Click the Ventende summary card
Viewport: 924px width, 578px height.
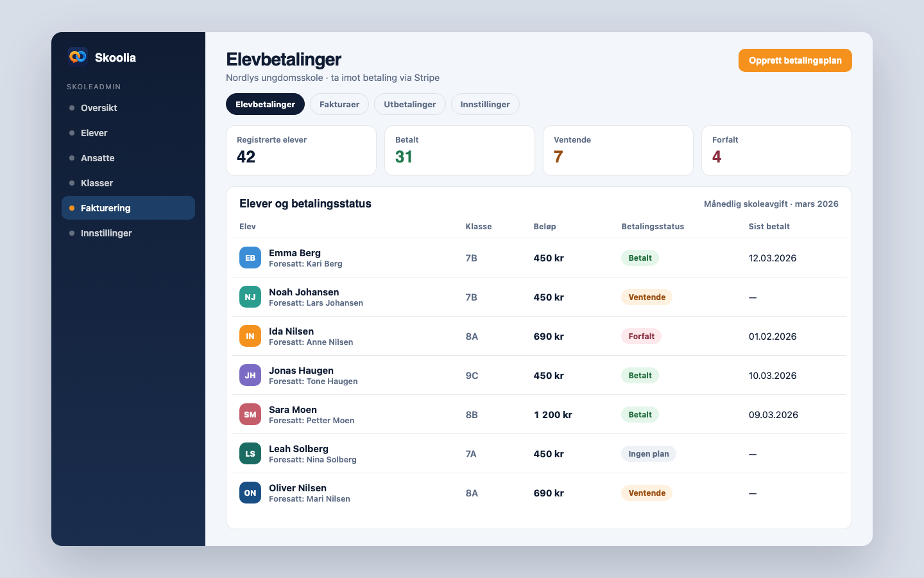618,150
